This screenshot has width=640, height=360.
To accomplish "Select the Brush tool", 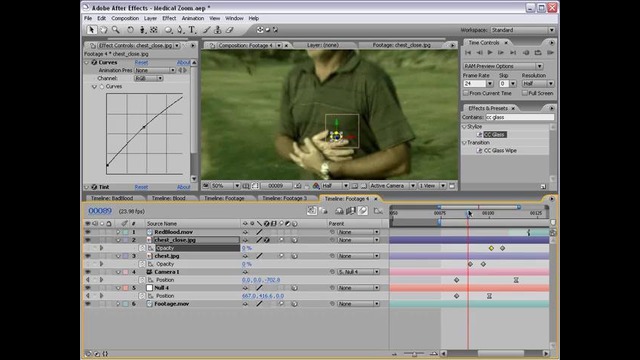I will coord(207,30).
